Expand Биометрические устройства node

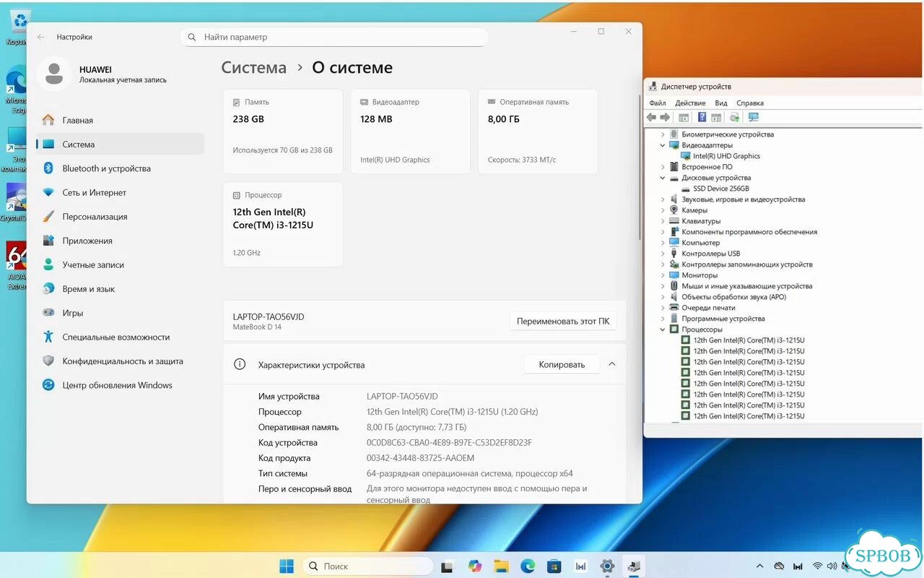(x=663, y=134)
